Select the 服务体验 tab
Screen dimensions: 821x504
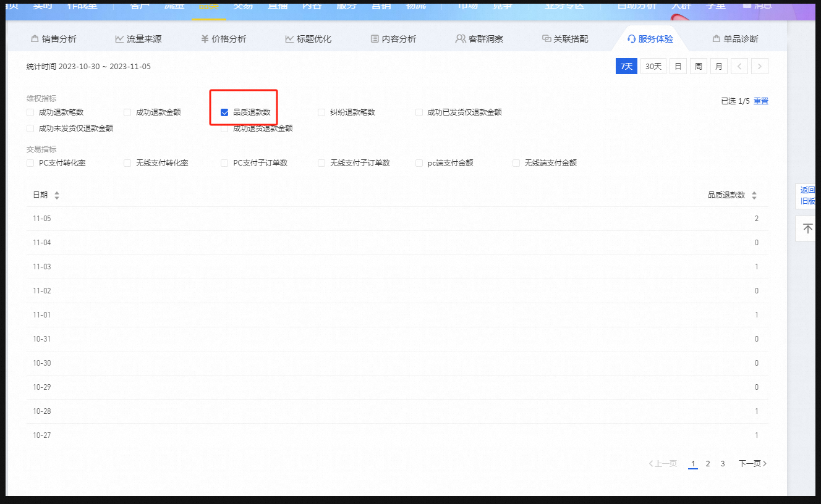(650, 39)
